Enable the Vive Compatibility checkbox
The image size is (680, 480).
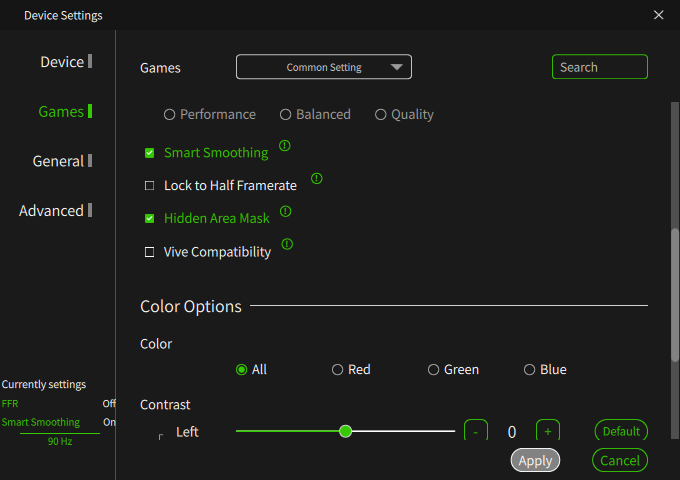pyautogui.click(x=150, y=252)
